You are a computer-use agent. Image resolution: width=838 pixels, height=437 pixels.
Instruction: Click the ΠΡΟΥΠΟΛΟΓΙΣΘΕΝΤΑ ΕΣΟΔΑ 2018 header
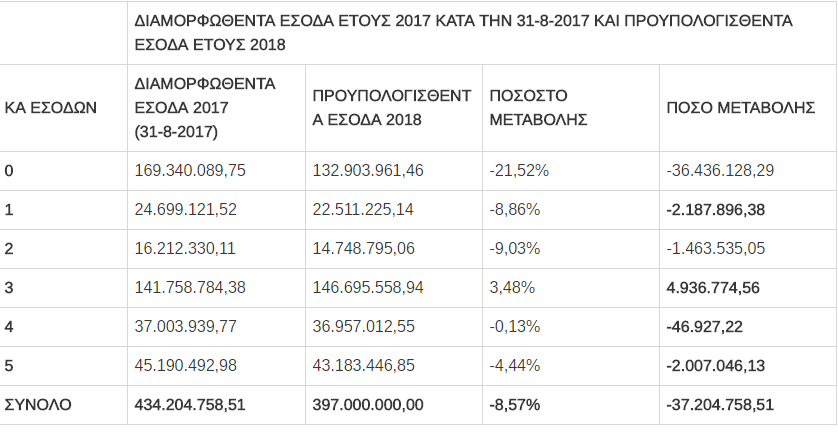pyautogui.click(x=391, y=107)
